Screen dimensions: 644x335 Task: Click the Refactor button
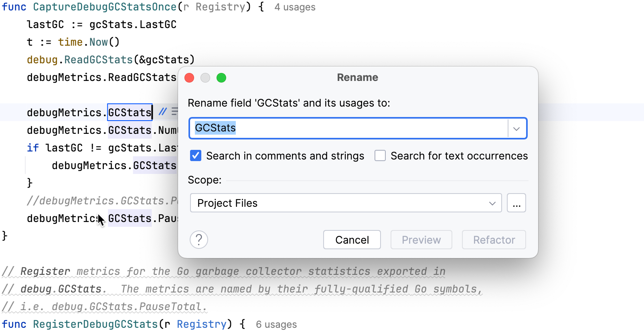tap(494, 240)
